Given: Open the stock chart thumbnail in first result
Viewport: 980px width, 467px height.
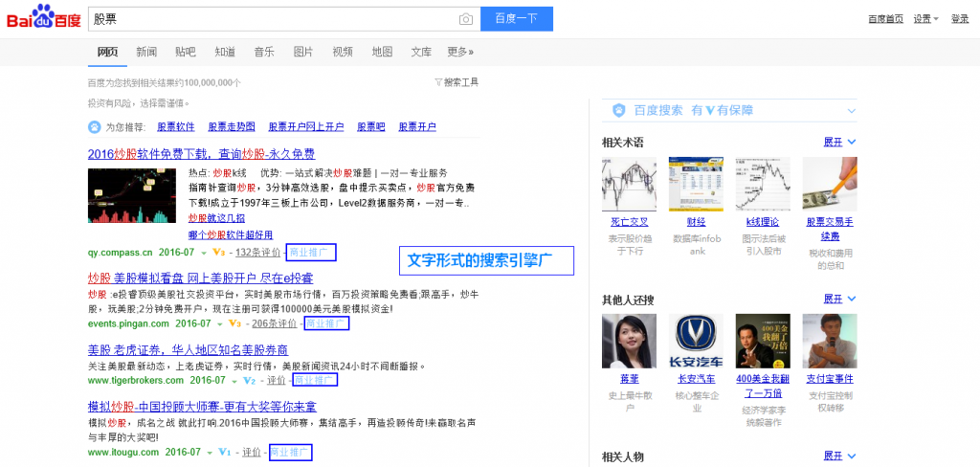Looking at the screenshot, I should click(x=132, y=195).
